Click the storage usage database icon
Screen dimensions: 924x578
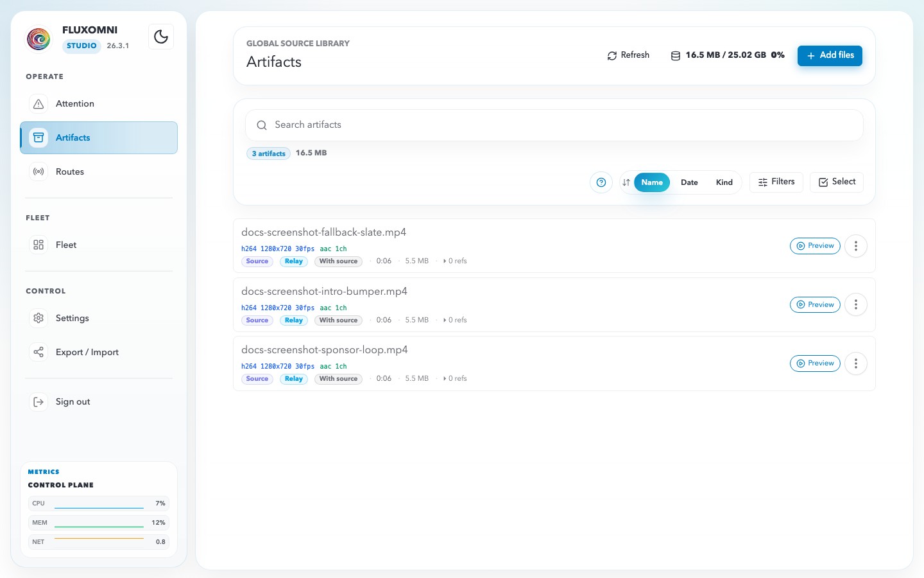pos(676,56)
